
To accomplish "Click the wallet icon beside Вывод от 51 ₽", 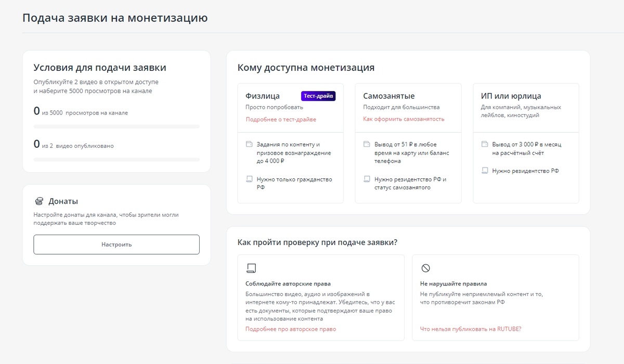I will [367, 144].
